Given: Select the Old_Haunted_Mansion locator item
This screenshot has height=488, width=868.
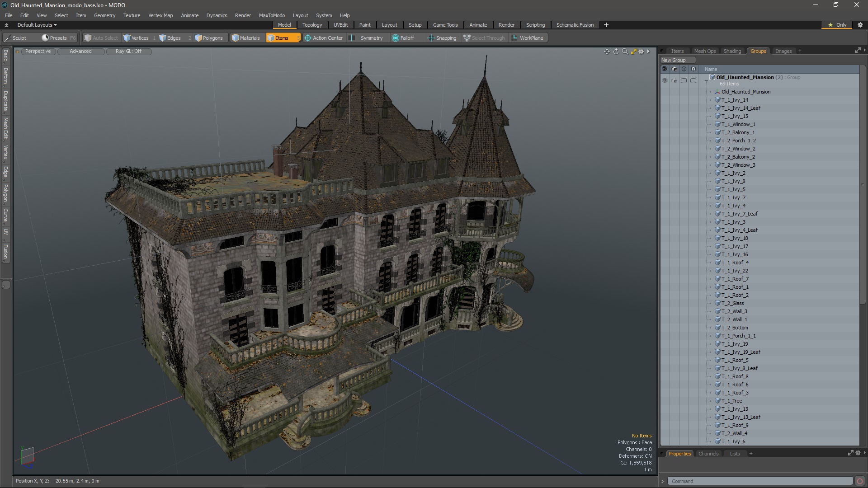Looking at the screenshot, I should click(x=746, y=92).
